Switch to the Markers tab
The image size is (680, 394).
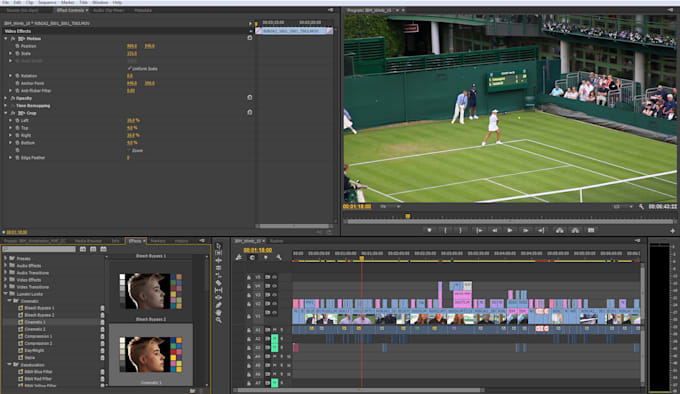(x=158, y=241)
